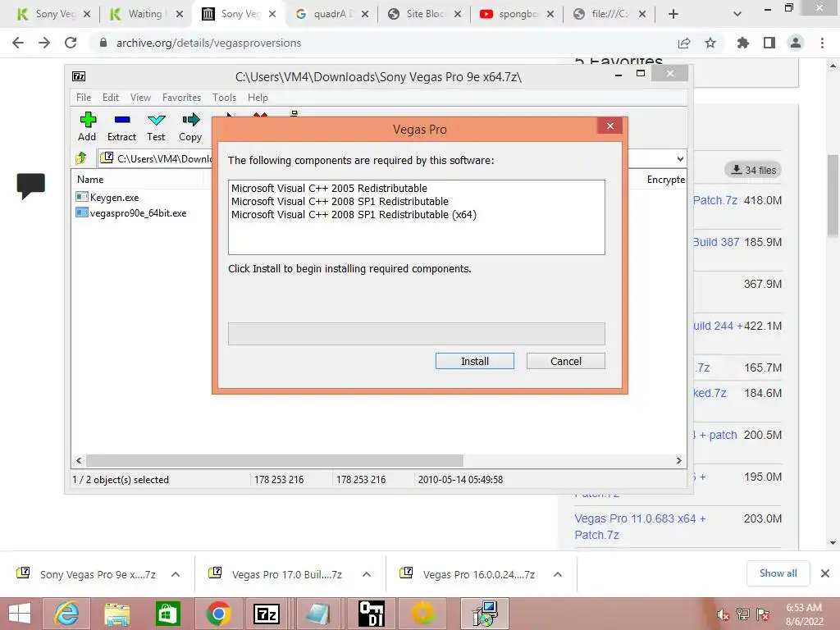Click the Extract icon in 7-Zip toolbar

(x=121, y=126)
